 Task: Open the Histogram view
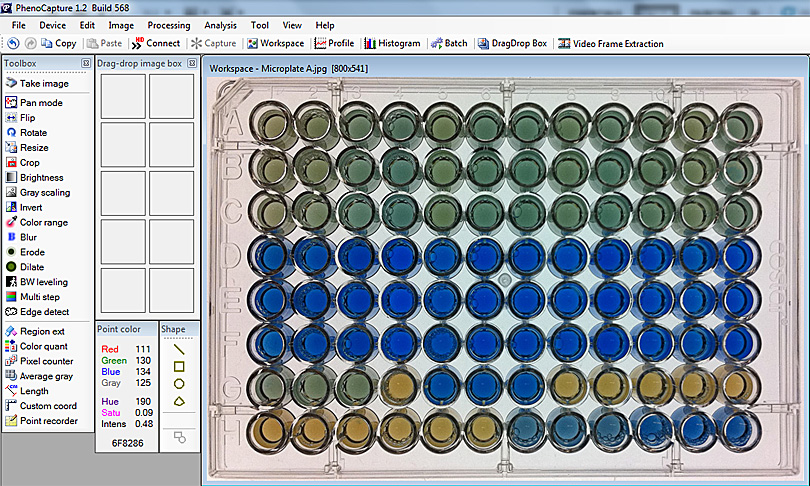(x=392, y=44)
